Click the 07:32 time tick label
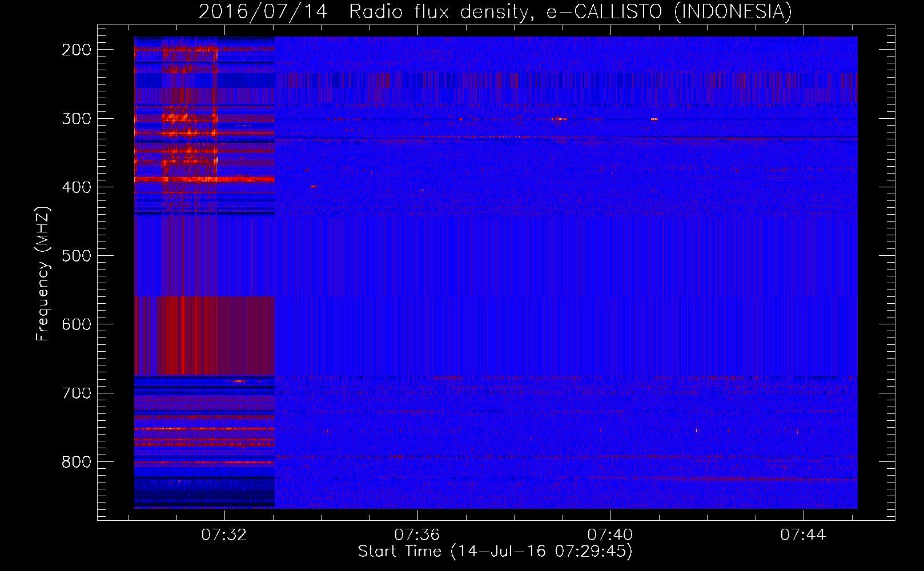 click(224, 534)
